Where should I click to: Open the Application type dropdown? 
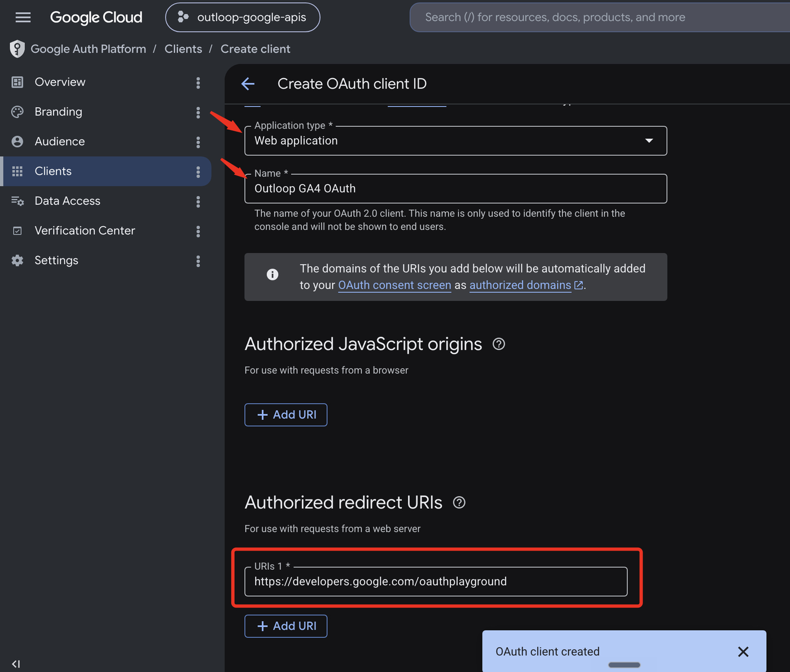455,140
